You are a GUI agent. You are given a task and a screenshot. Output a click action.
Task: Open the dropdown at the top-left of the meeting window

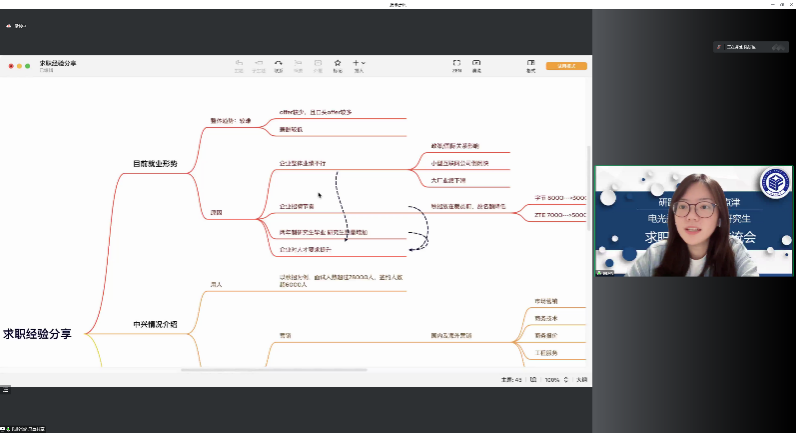tap(15, 25)
